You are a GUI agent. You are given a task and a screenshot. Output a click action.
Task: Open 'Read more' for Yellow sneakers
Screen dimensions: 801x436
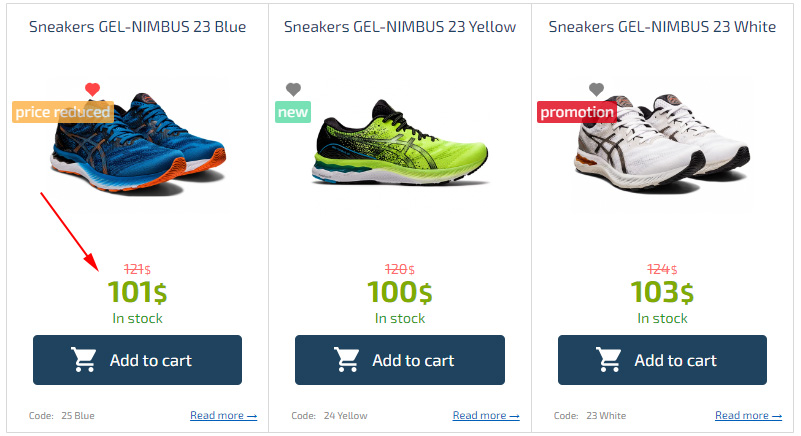point(486,415)
